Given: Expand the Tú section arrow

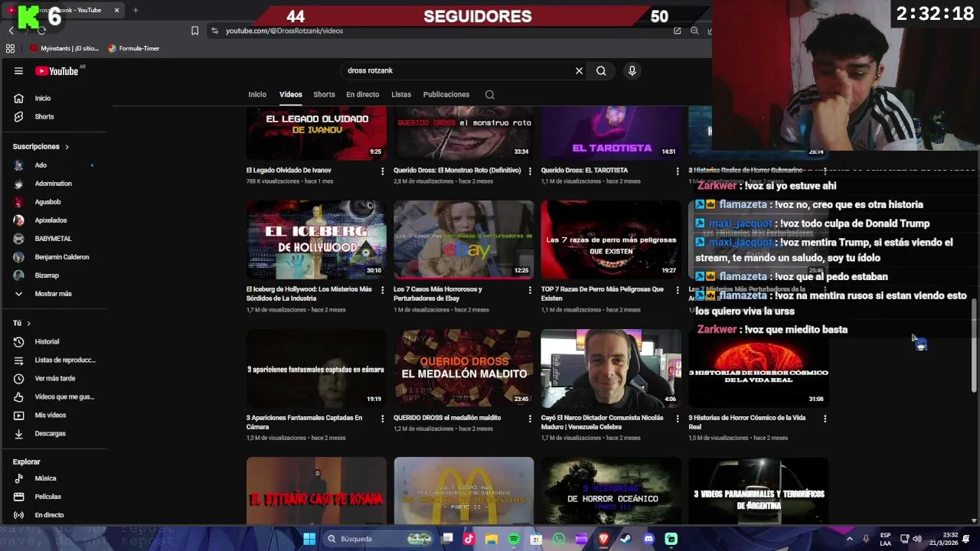Looking at the screenshot, I should (x=28, y=323).
